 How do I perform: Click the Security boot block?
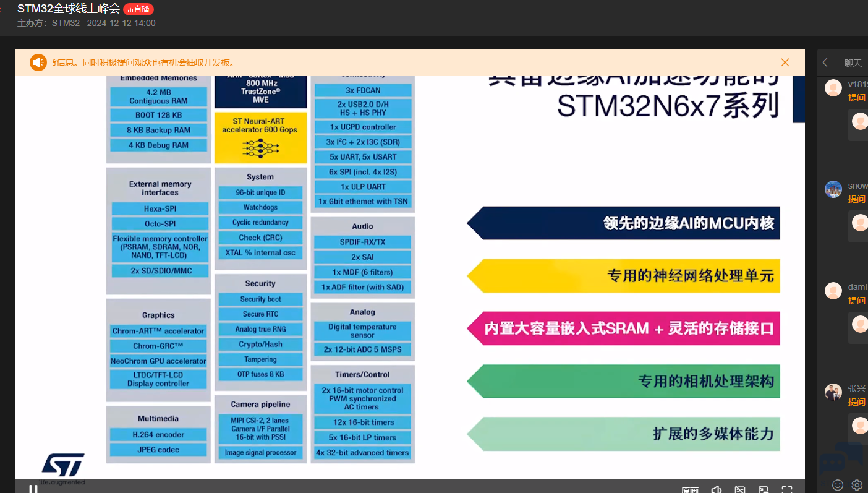[x=260, y=299]
